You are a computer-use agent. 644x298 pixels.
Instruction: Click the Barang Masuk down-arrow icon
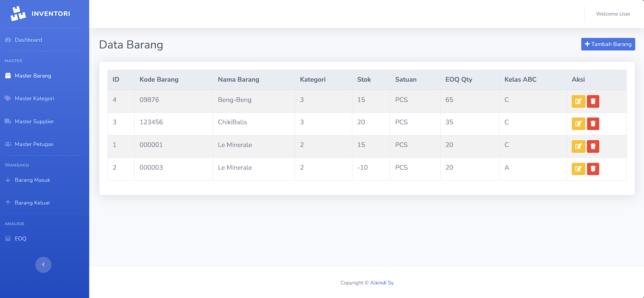tap(8, 180)
